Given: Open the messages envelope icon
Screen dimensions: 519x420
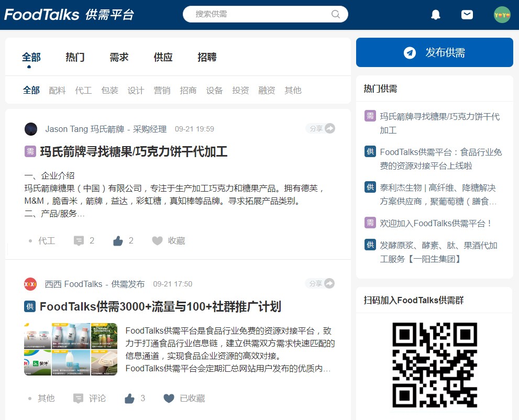Looking at the screenshot, I should tap(467, 14).
